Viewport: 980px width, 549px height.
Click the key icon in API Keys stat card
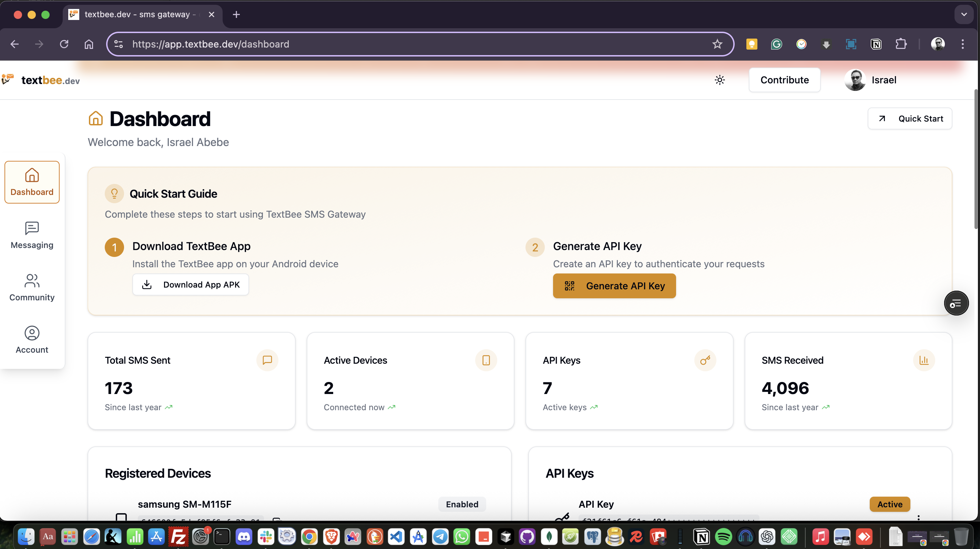click(705, 360)
